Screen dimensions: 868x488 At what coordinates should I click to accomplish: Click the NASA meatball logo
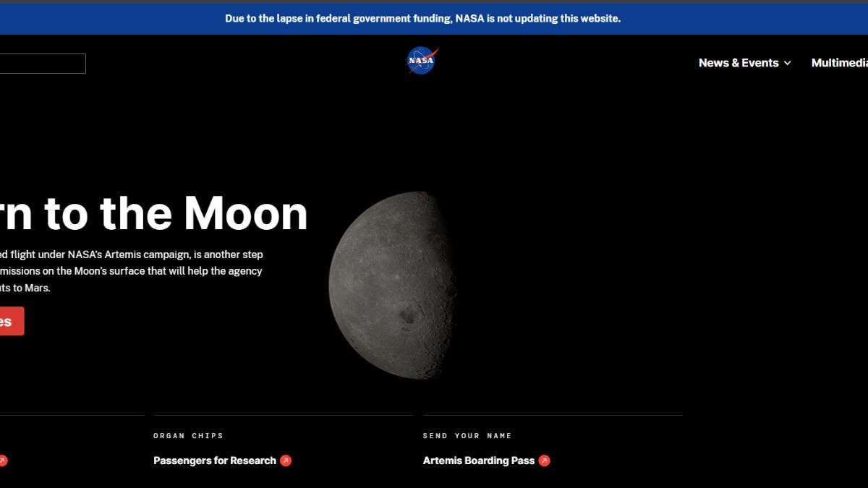click(x=422, y=61)
